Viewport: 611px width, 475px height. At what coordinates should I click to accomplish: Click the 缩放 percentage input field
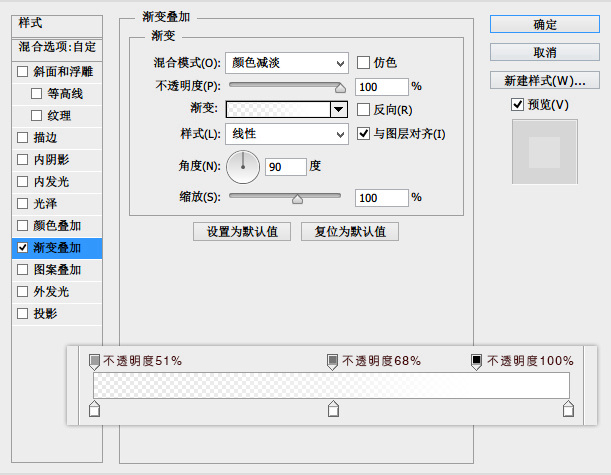click(381, 198)
